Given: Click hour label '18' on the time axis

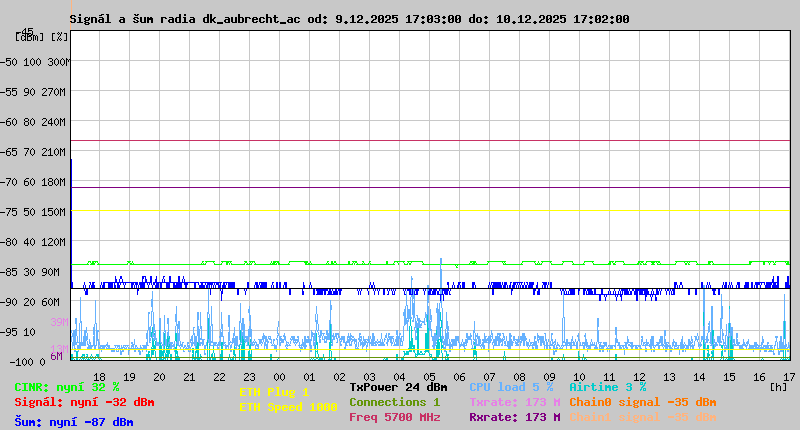Looking at the screenshot, I should [x=99, y=377].
